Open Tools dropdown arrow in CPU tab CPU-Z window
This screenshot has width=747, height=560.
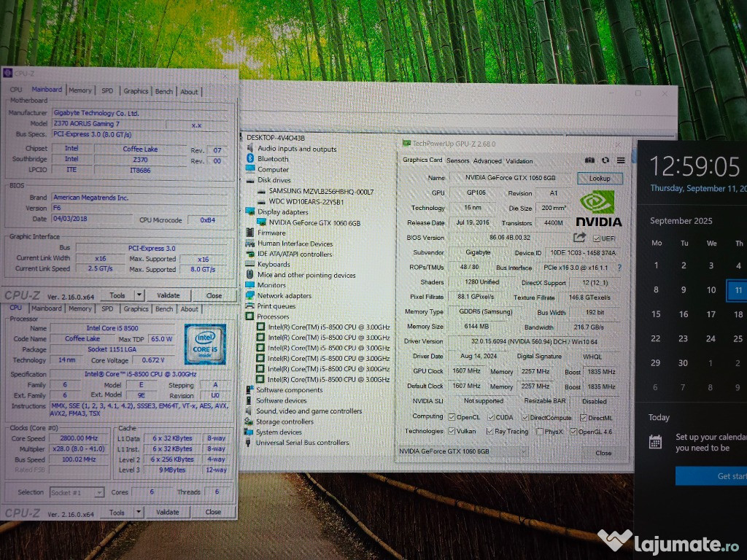(x=138, y=512)
